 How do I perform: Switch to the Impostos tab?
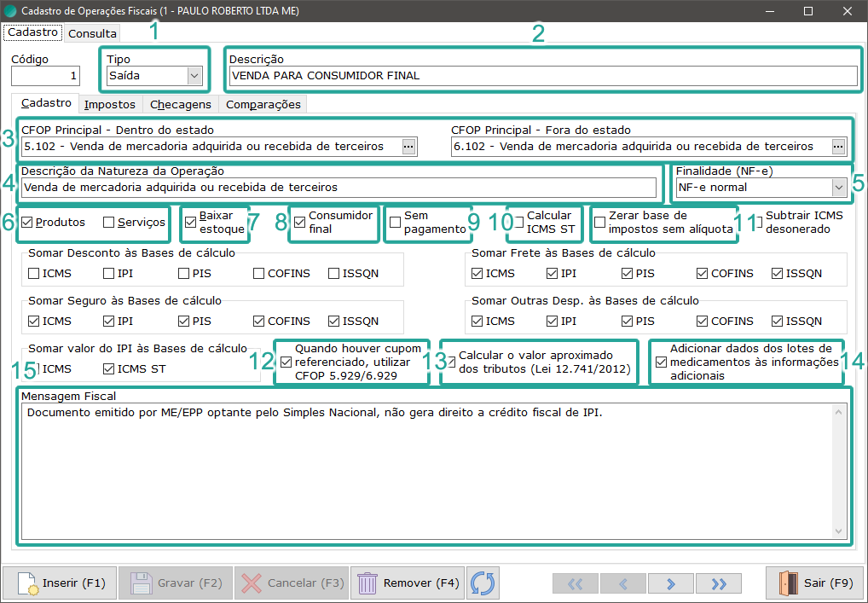tap(110, 104)
